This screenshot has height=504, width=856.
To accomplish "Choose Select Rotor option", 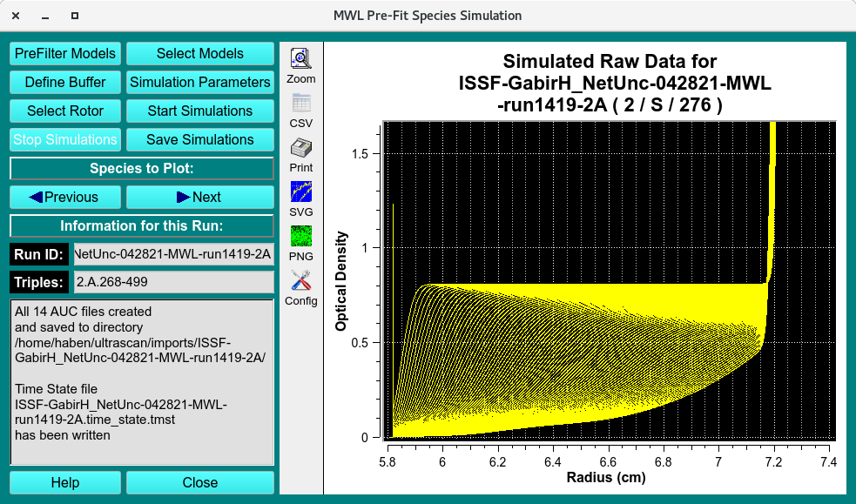I will pos(64,111).
